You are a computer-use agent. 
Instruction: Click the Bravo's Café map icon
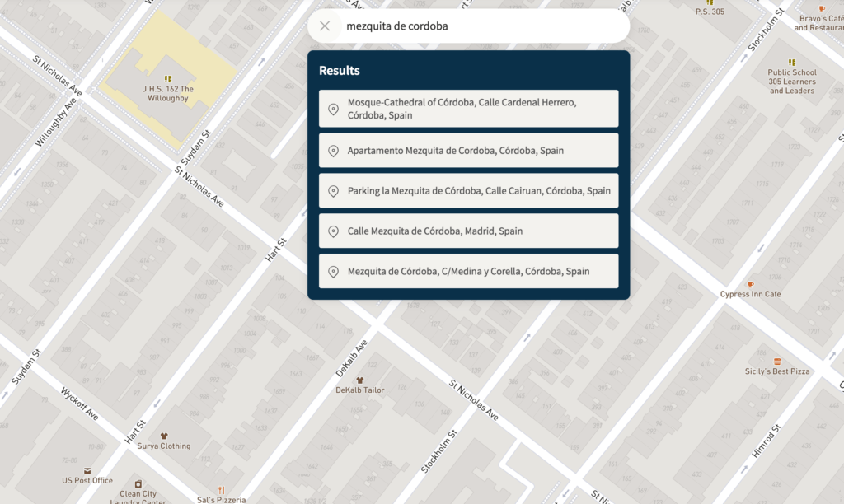click(822, 9)
